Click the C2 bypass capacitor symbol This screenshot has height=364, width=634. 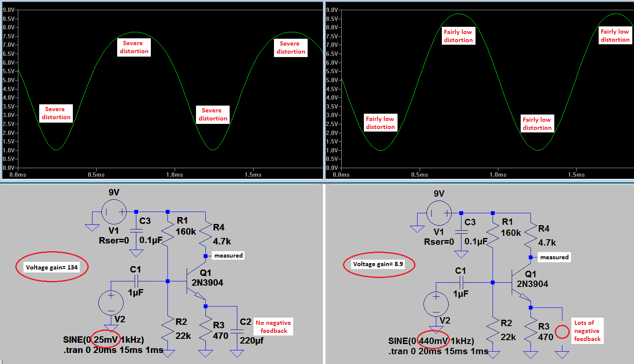237,331
